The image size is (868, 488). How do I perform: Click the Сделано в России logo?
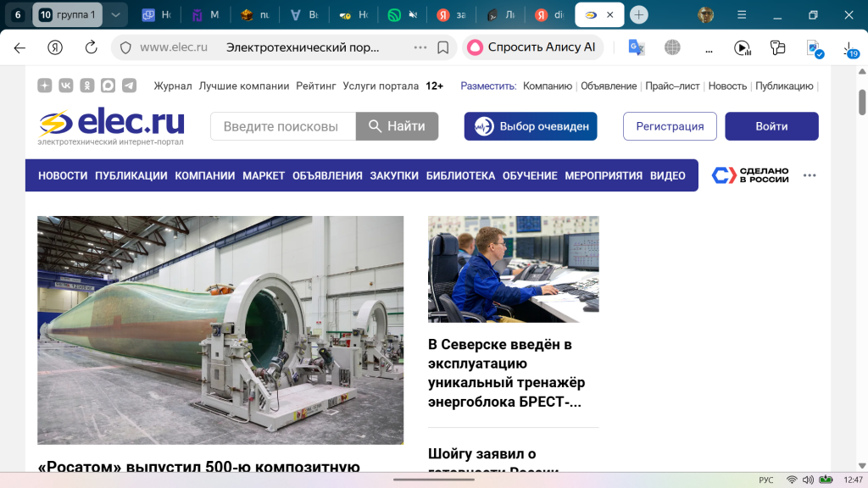[750, 175]
